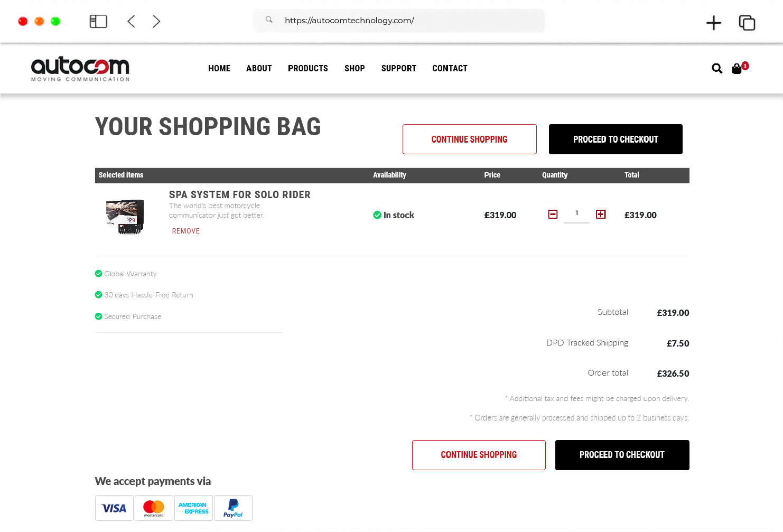
Task: Open the shopping bag icon
Action: (737, 69)
